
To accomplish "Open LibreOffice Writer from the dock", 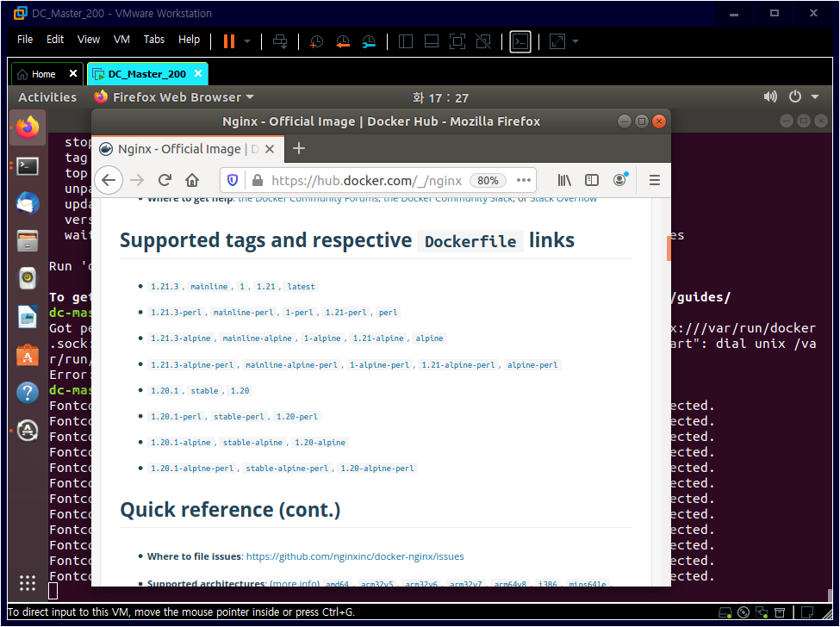I will (28, 316).
